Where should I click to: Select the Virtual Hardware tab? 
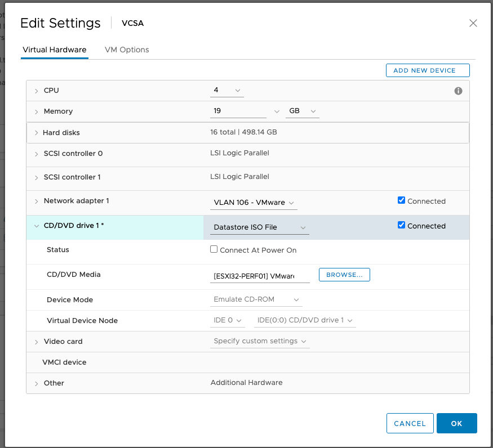coord(55,50)
